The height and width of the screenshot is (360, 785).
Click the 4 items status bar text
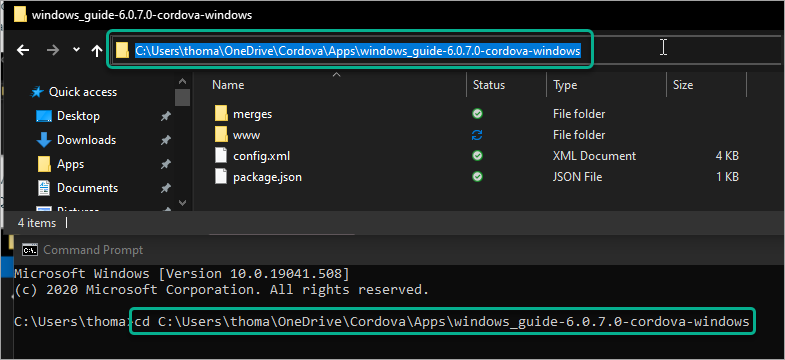tap(37, 223)
